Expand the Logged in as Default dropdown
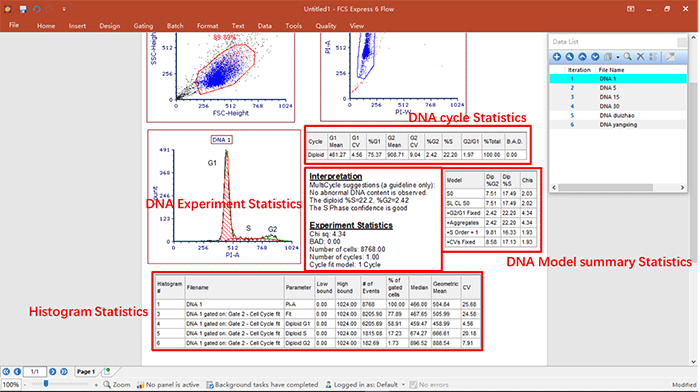 coord(404,384)
